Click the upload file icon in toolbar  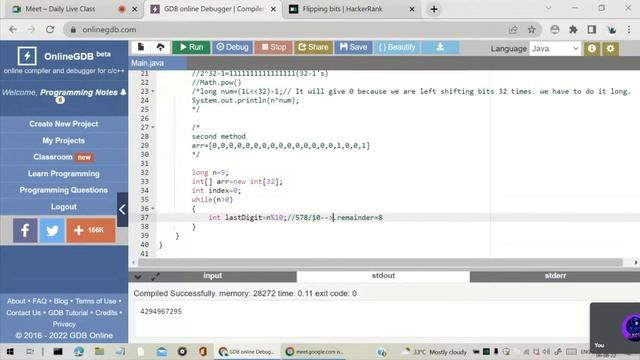pos(160,47)
